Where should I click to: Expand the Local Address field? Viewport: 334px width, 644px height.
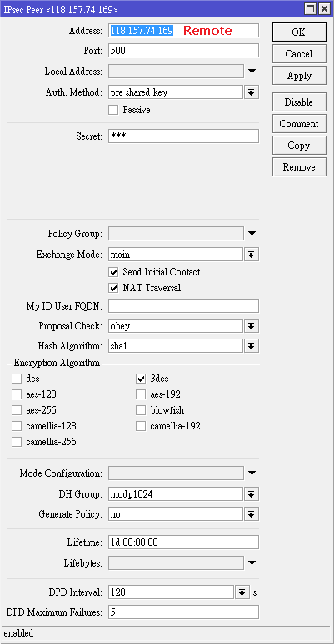(x=252, y=72)
